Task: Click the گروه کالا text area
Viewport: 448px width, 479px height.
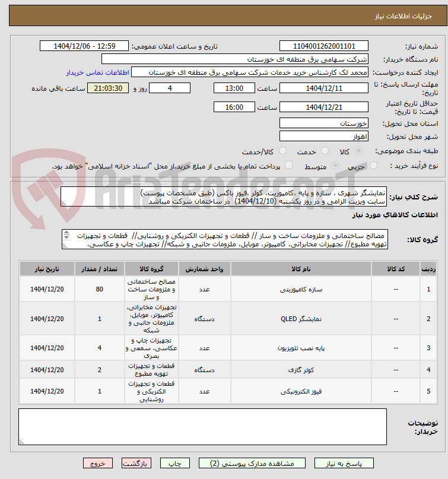Action: (225, 240)
